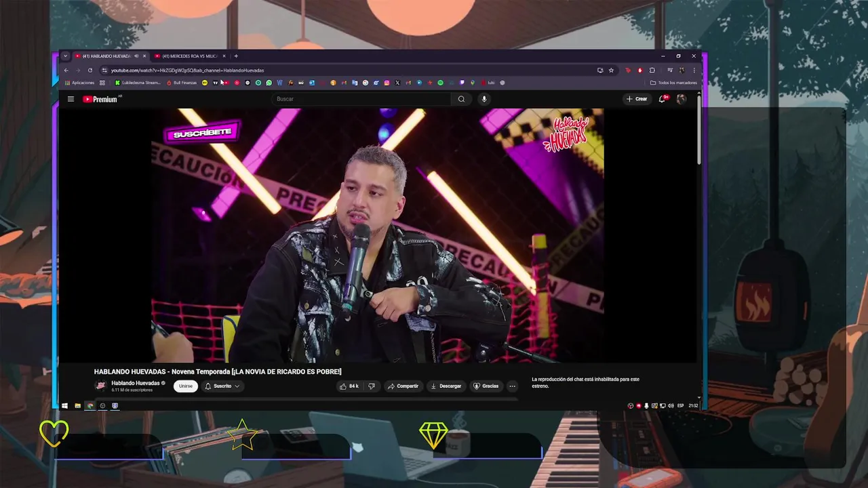Click the search magnifier button
Screen dimensions: 868x488
tap(461, 99)
